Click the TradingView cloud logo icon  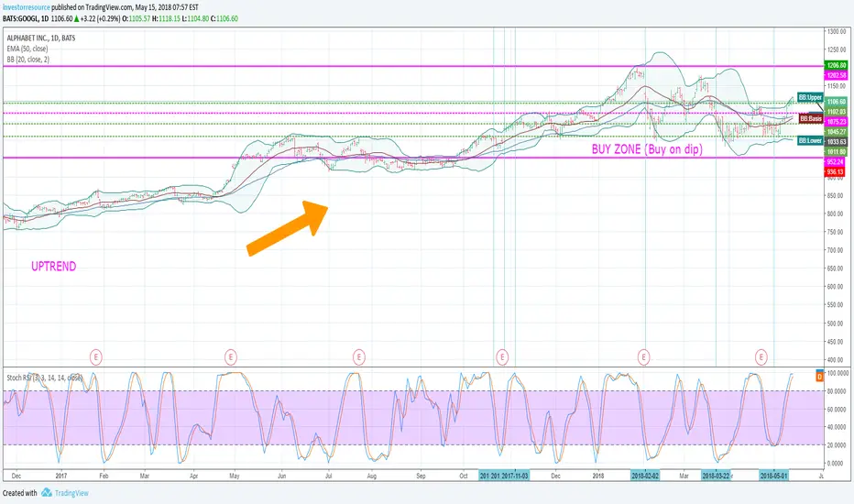[47, 493]
